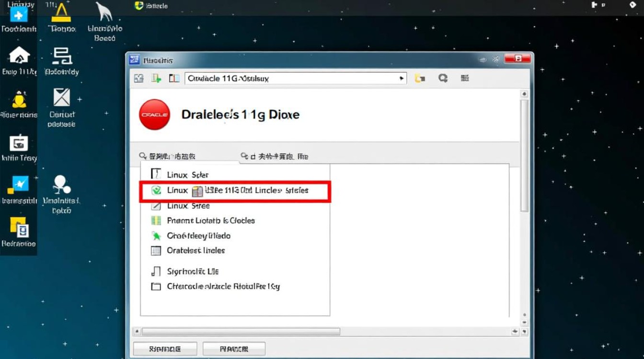The image size is (644, 359).
Task: Click the green star icon in the file list
Action: 156,236
